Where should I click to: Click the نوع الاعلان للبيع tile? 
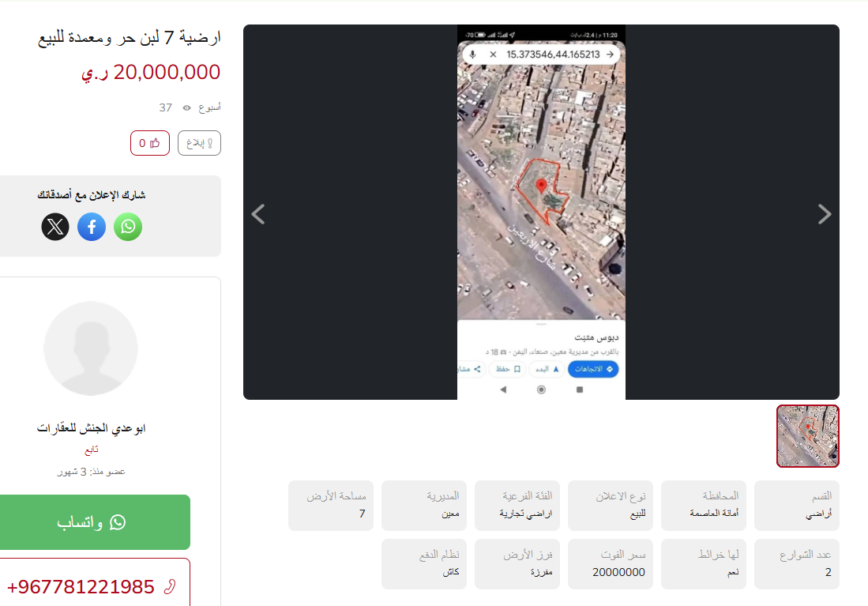click(x=611, y=506)
